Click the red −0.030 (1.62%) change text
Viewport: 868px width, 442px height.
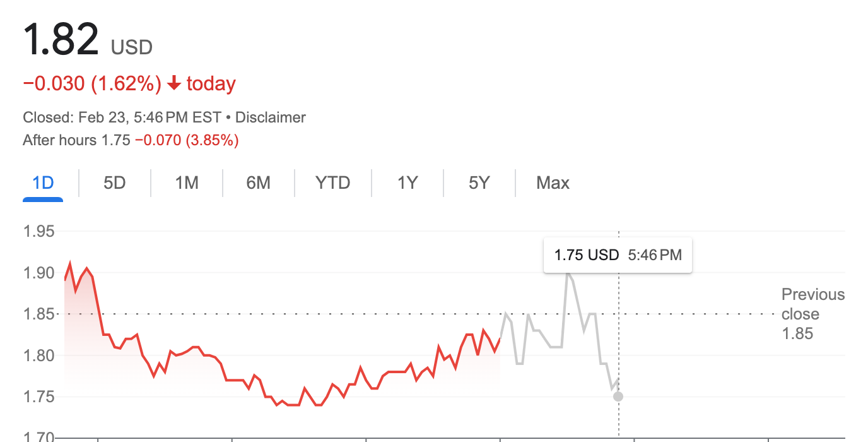tap(92, 84)
